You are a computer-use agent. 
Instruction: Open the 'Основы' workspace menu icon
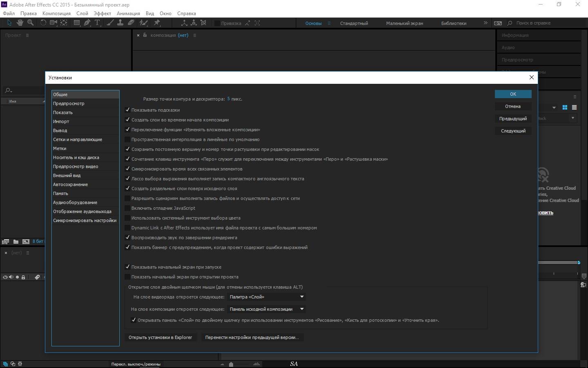329,23
